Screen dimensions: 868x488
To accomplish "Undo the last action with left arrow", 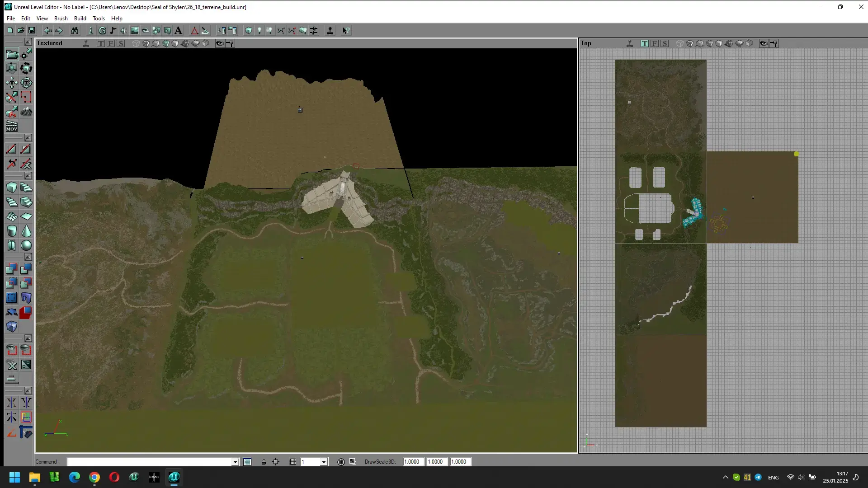I will coord(47,30).
